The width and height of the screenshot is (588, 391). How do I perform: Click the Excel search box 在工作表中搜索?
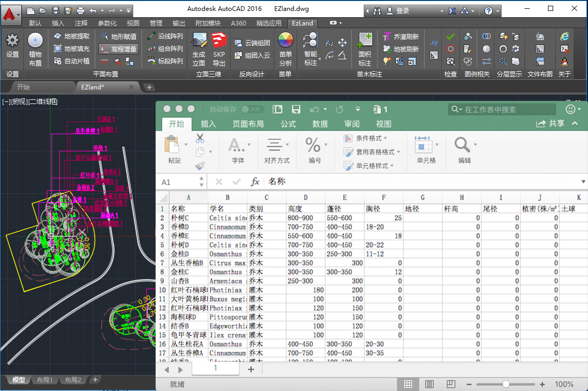click(502, 110)
